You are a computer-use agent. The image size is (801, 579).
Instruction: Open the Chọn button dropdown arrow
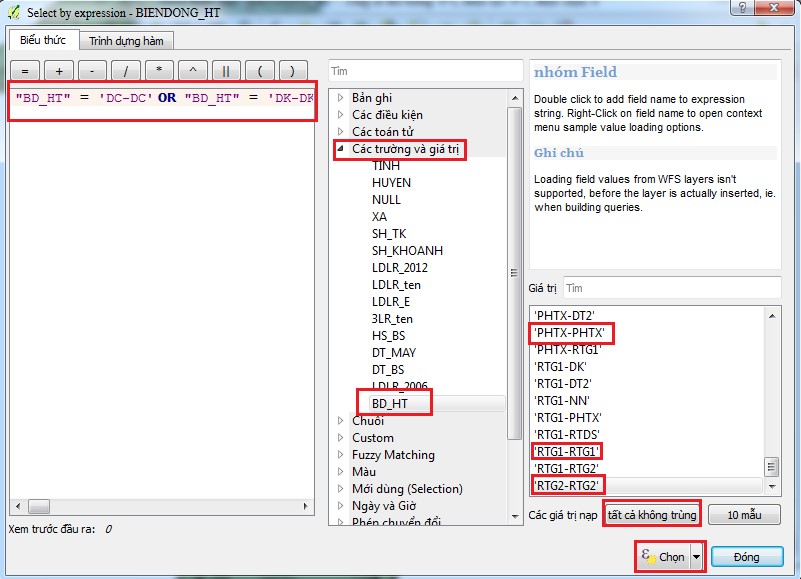pyautogui.click(x=697, y=557)
